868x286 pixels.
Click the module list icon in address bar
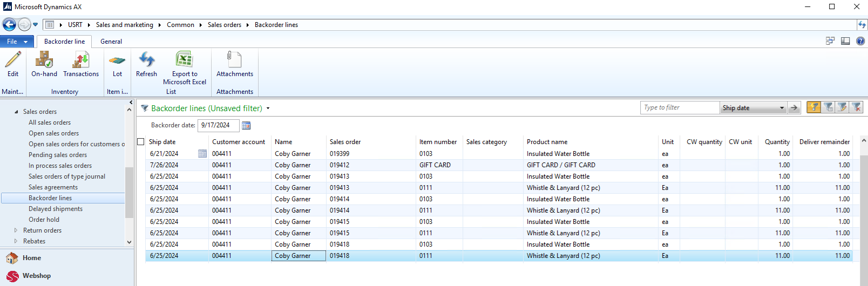point(49,25)
